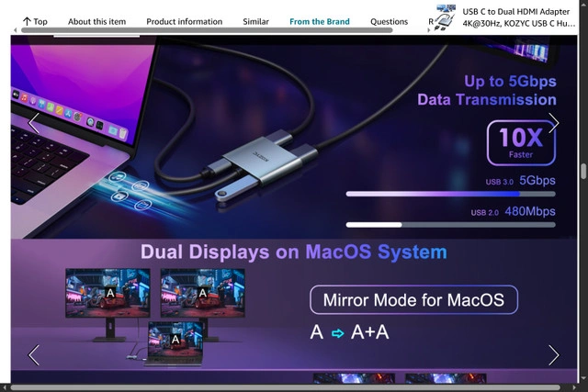The image size is (588, 392).
Task: Open the USB C to Dual HDMI Adapter title
Action: (x=518, y=17)
